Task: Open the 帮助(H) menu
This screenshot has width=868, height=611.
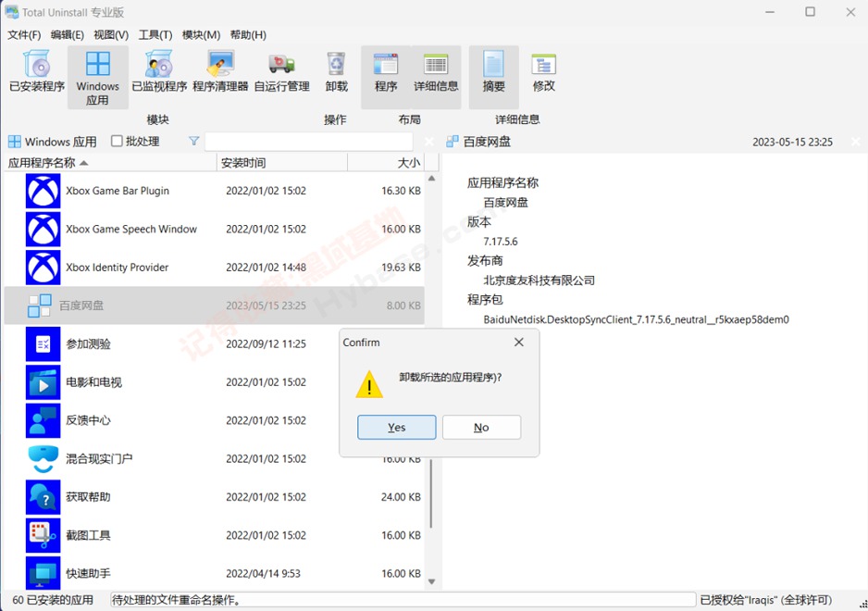Action: click(x=248, y=35)
